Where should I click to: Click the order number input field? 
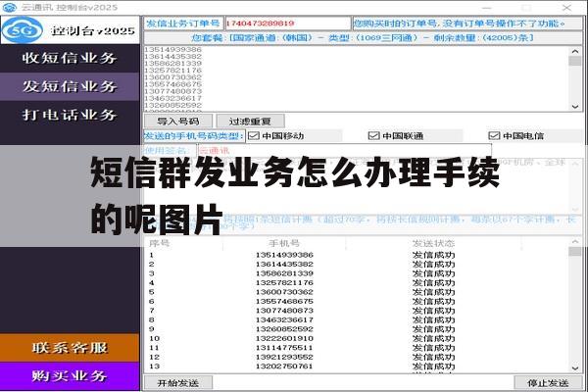click(x=287, y=24)
